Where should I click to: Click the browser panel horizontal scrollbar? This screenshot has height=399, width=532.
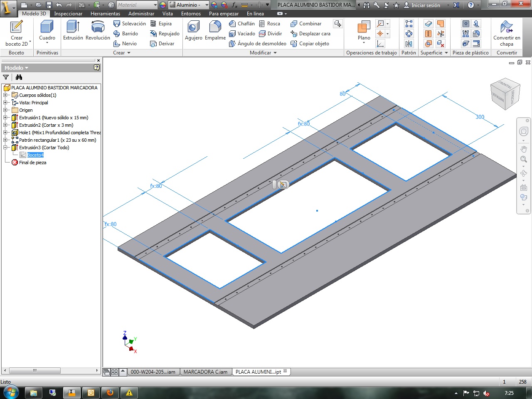(x=51, y=370)
